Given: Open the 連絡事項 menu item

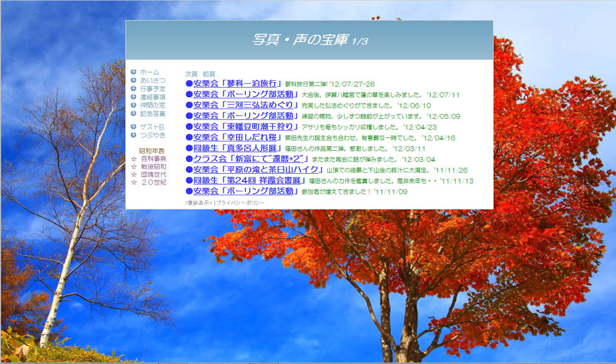Looking at the screenshot, I should click(x=153, y=97).
